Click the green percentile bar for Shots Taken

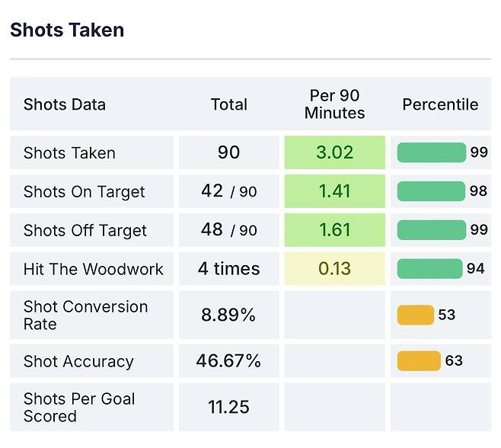431,152
